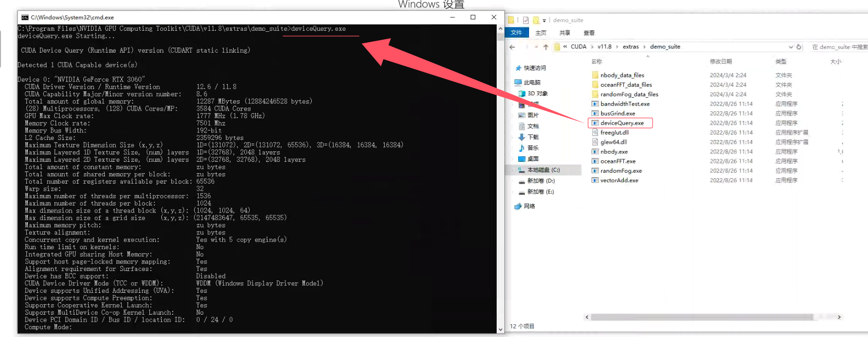The height and width of the screenshot is (337, 868).
Task: Click the new folder quick-access icon
Action: click(536, 20)
